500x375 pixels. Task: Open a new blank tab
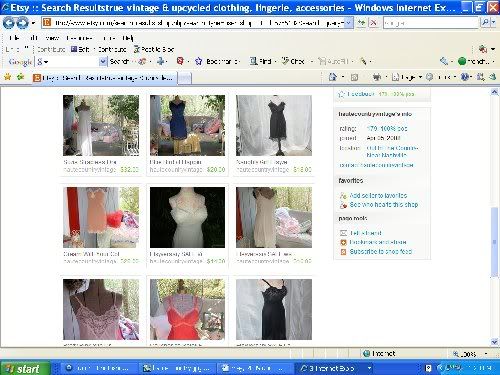[x=184, y=78]
